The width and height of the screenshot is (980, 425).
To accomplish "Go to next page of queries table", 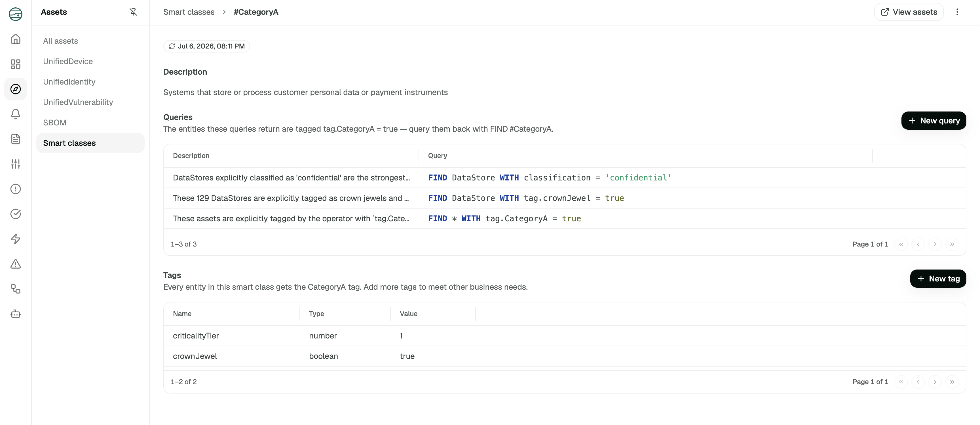I will 935,244.
